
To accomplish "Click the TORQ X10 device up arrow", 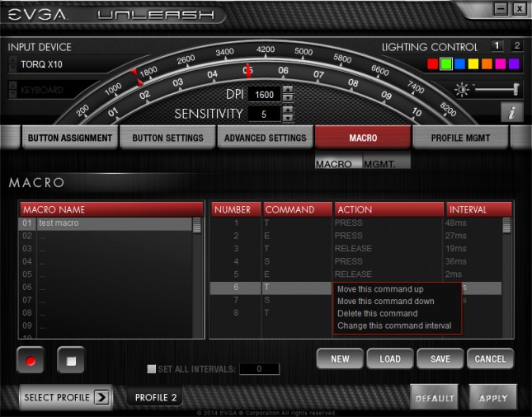I will pos(12,60).
